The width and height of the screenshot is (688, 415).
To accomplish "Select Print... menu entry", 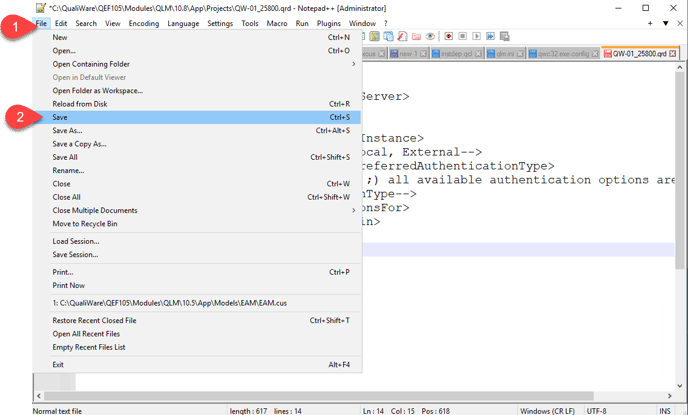I will (197, 272).
